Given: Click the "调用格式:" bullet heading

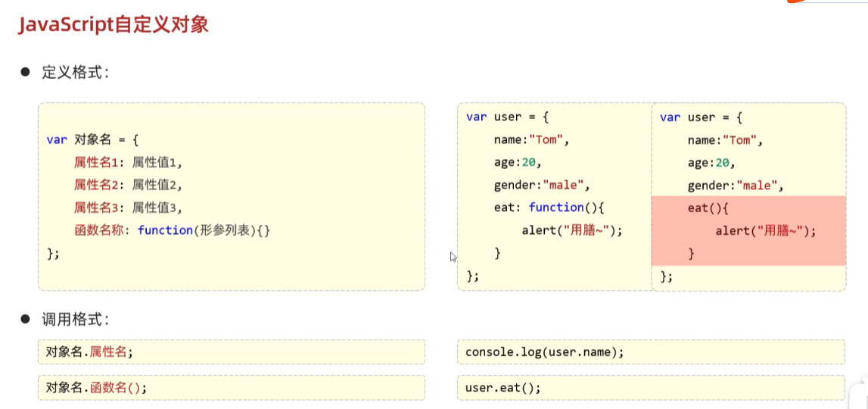Looking at the screenshot, I should (x=75, y=319).
